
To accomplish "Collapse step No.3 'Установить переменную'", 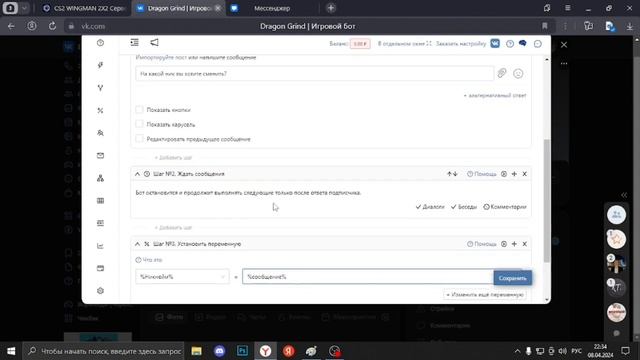I will (x=137, y=244).
